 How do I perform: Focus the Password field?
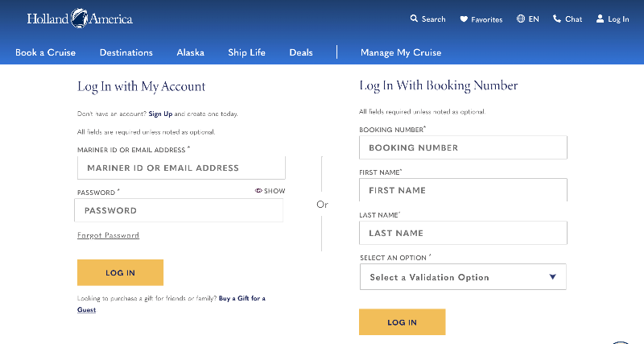[x=179, y=210]
